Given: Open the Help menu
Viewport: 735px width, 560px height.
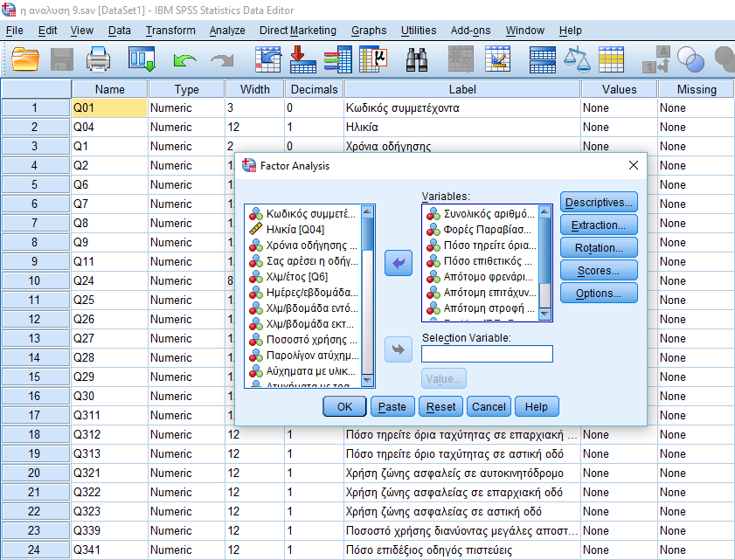Looking at the screenshot, I should [571, 31].
